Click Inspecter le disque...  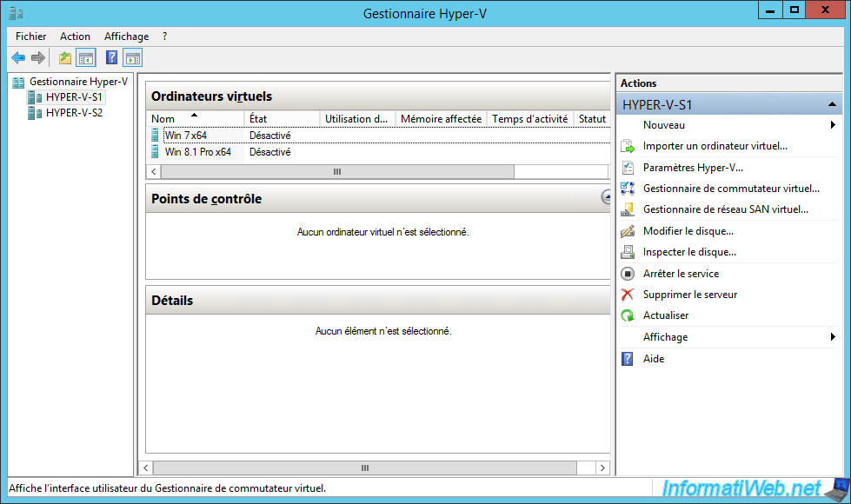point(690,252)
